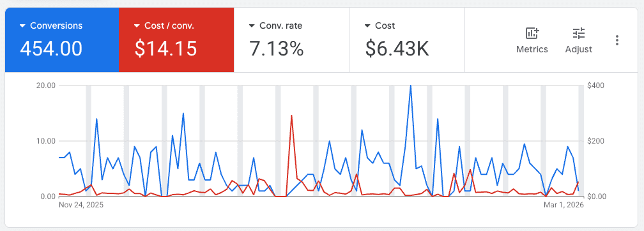Select the Cost scorecard $6.43K
This screenshot has height=231, width=644.
[x=397, y=48]
